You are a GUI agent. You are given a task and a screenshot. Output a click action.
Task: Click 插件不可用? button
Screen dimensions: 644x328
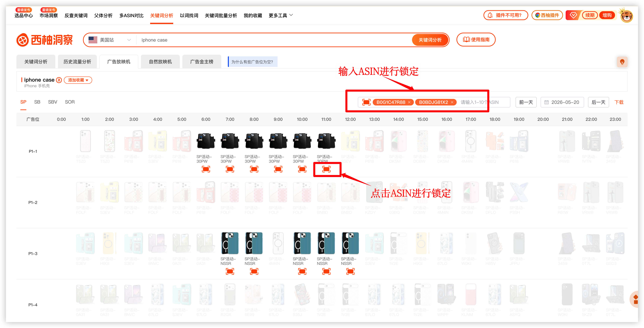pos(506,15)
